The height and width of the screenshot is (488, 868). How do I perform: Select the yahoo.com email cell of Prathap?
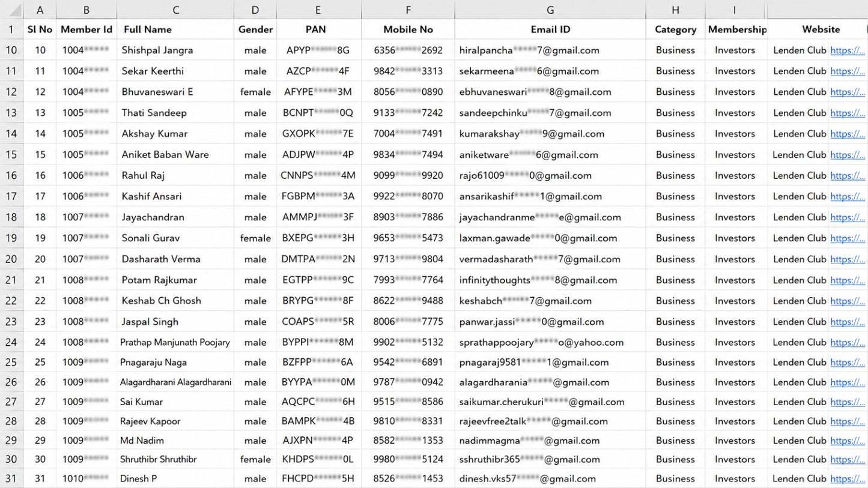point(550,342)
